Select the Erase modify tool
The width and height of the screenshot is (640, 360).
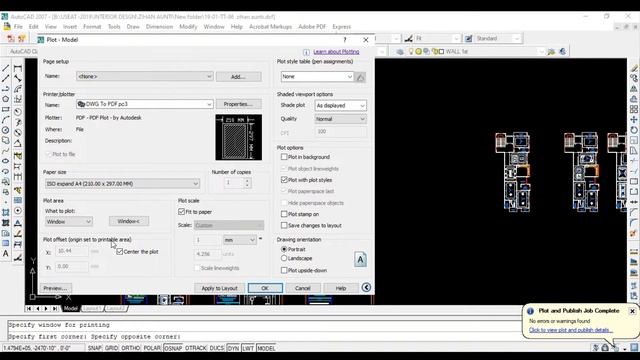pyautogui.click(x=634, y=68)
